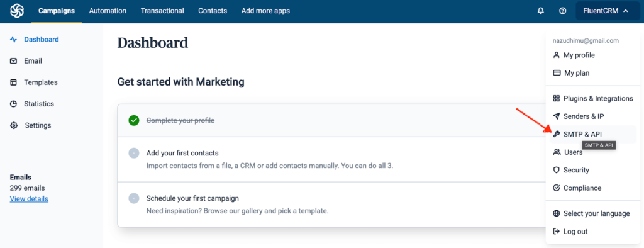This screenshot has width=644, height=248.
Task: Click the green completed-profile checkmark
Action: click(134, 120)
